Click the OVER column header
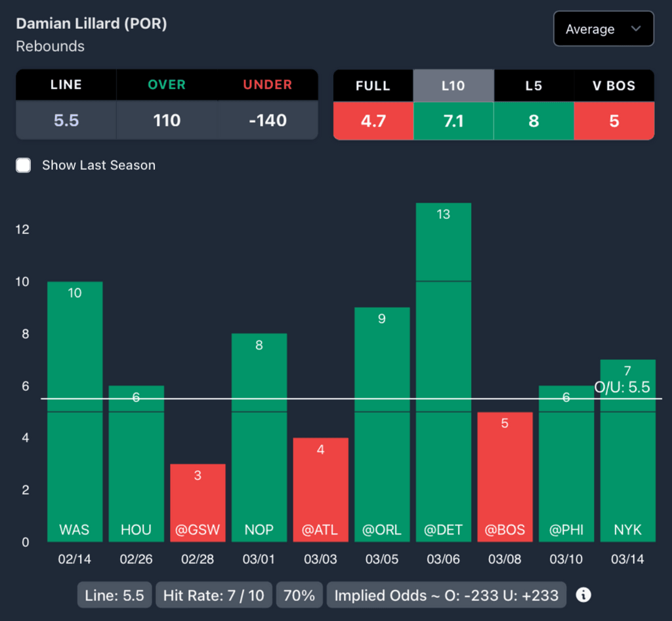Image resolution: width=672 pixels, height=621 pixels. click(x=167, y=85)
